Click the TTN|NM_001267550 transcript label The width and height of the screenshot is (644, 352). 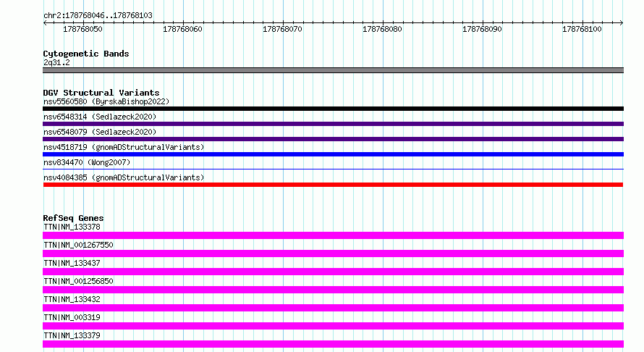tap(78, 245)
